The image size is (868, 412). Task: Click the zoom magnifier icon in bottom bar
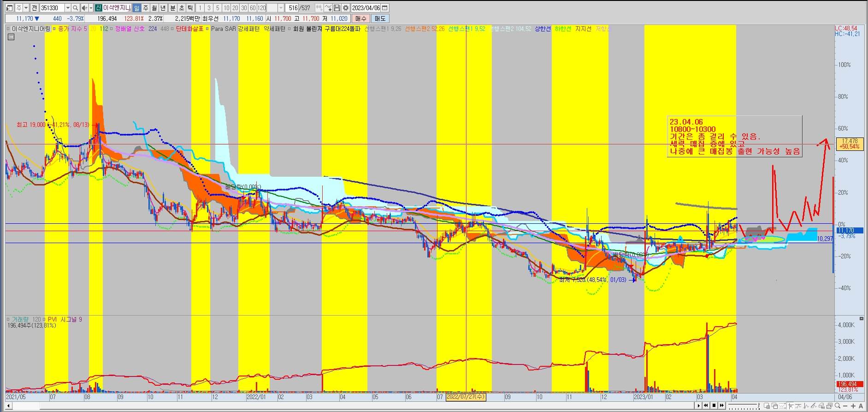(838, 406)
